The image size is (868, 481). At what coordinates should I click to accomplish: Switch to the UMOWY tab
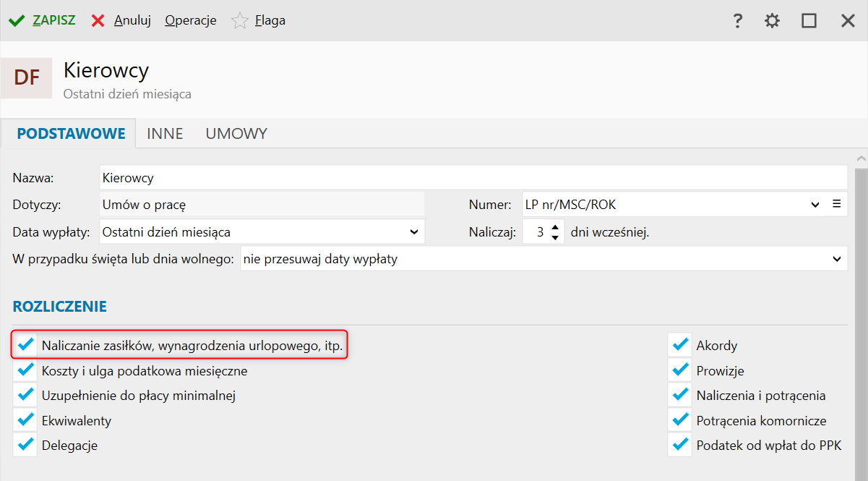[x=236, y=134]
